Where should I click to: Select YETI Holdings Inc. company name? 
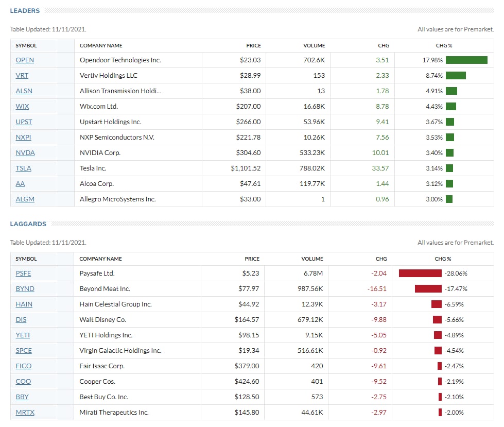click(x=106, y=335)
